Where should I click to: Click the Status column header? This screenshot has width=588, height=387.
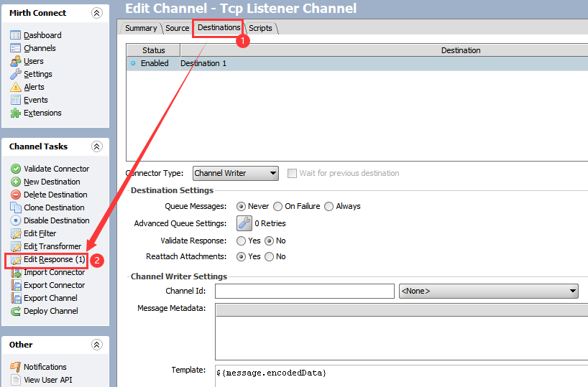pos(153,50)
